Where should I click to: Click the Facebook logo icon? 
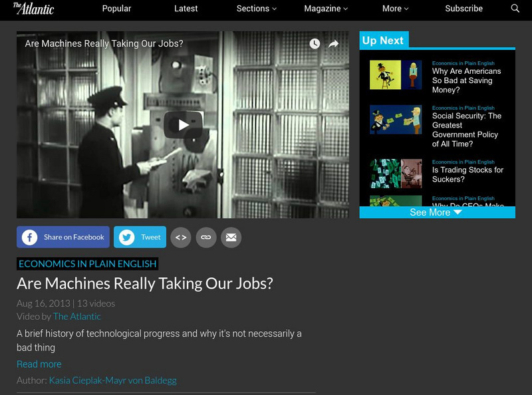(29, 237)
